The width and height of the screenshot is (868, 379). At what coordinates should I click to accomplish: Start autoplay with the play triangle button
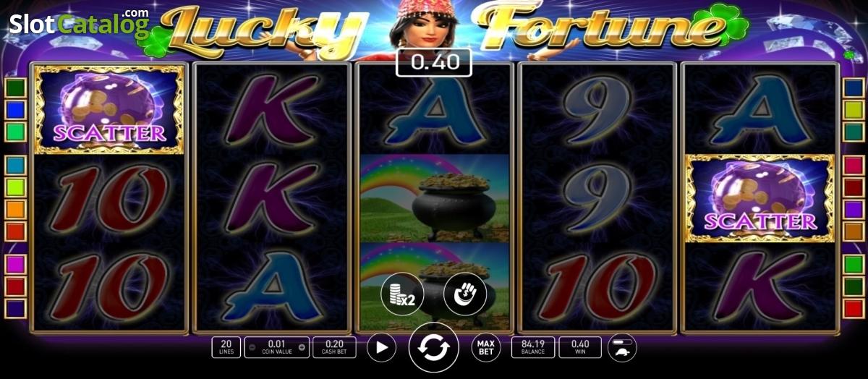click(x=381, y=348)
